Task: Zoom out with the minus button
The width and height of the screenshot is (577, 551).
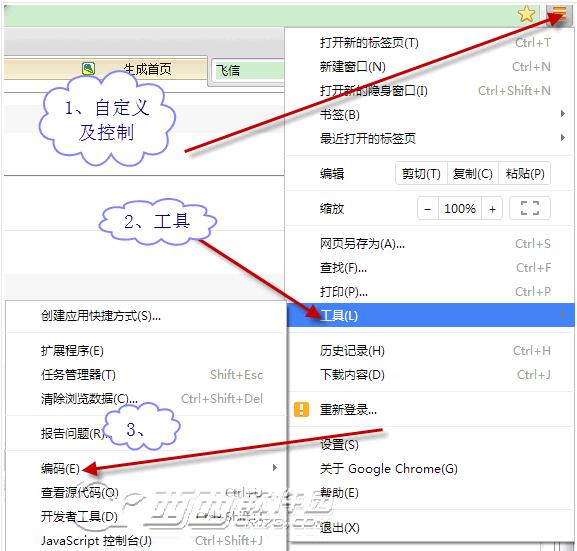Action: click(428, 209)
